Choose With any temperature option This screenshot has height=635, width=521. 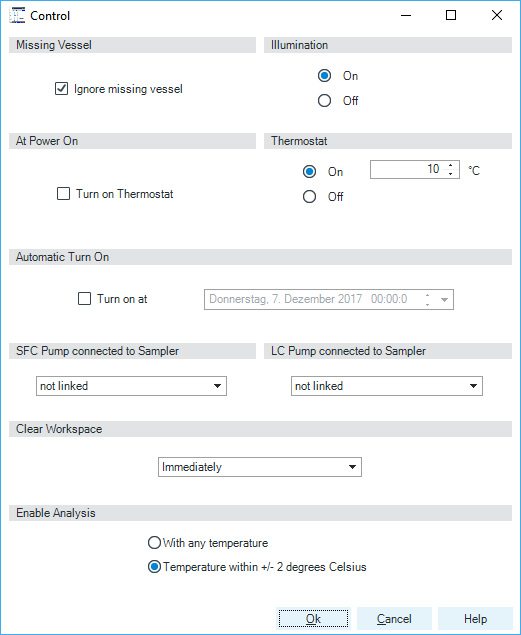(154, 543)
